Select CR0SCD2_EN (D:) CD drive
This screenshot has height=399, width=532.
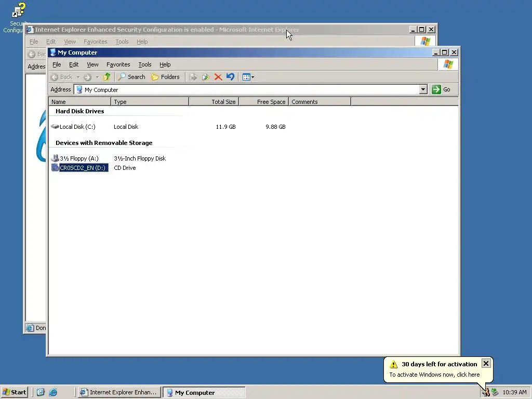click(x=79, y=168)
